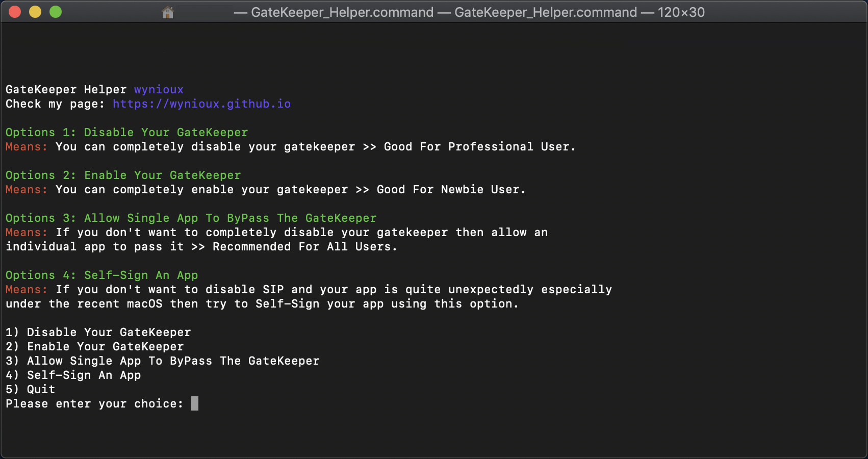Click menu line 2) Enable Your GateKeeper
This screenshot has width=868, height=459.
point(94,347)
